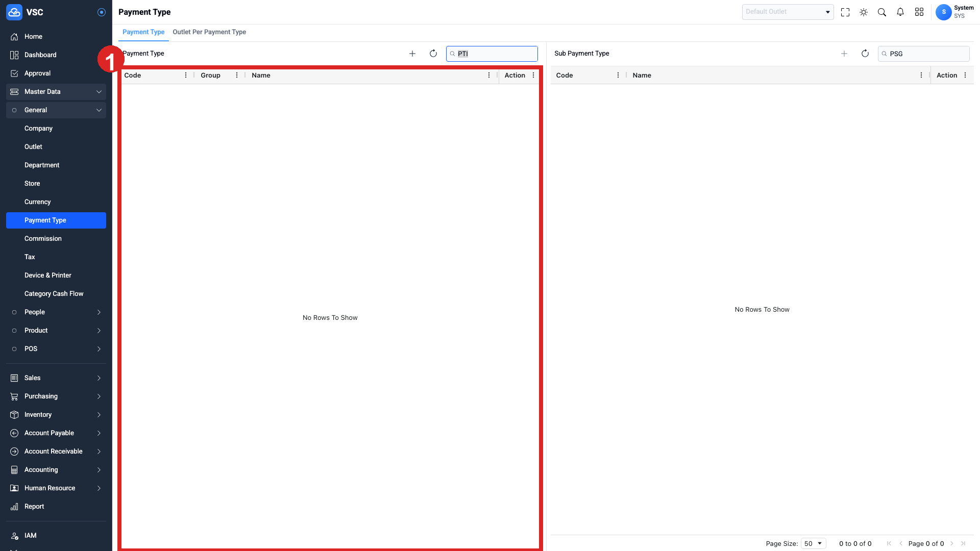Expand the Product submenu
The width and height of the screenshot is (980, 551).
coord(56,331)
